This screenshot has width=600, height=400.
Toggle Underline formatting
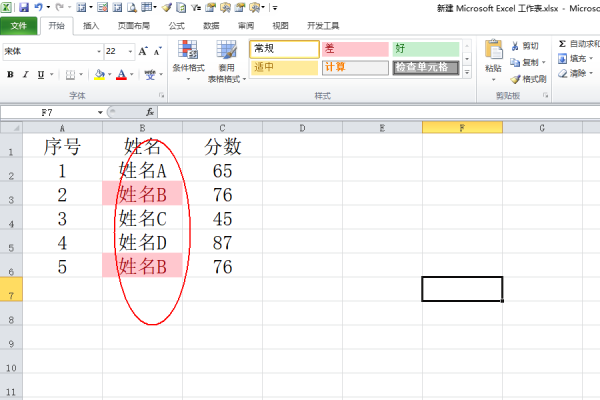point(41,75)
